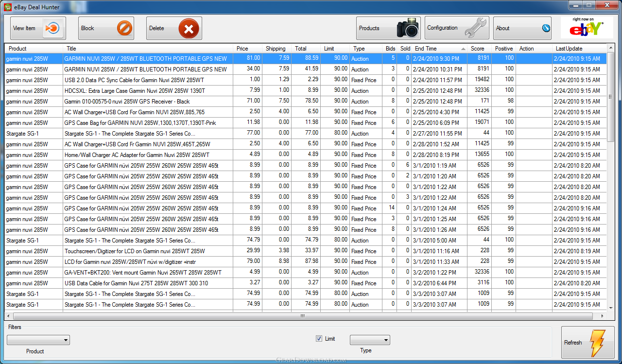
Task: Open the Configuration button
Action: tap(457, 28)
